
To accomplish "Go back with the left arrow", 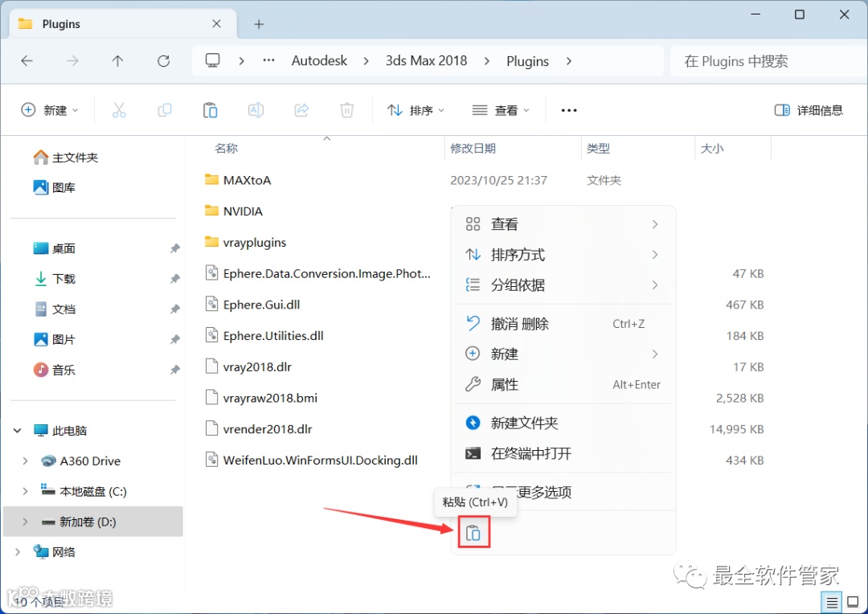I will pyautogui.click(x=27, y=61).
